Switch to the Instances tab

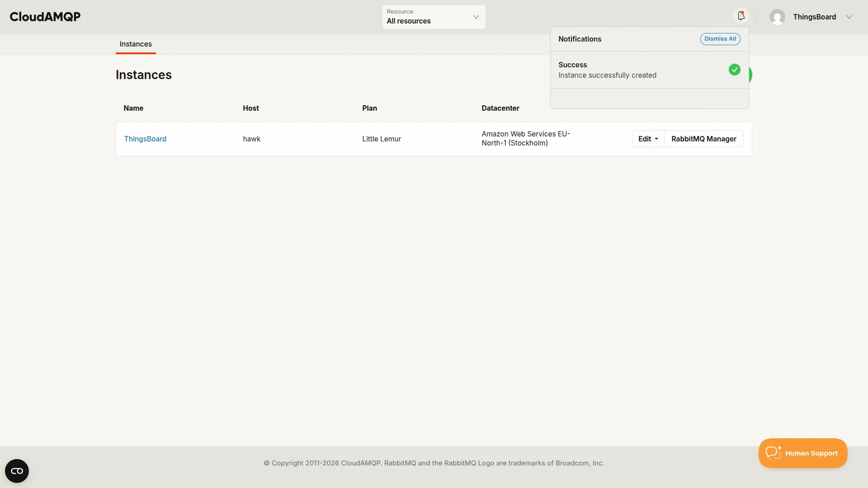[136, 44]
